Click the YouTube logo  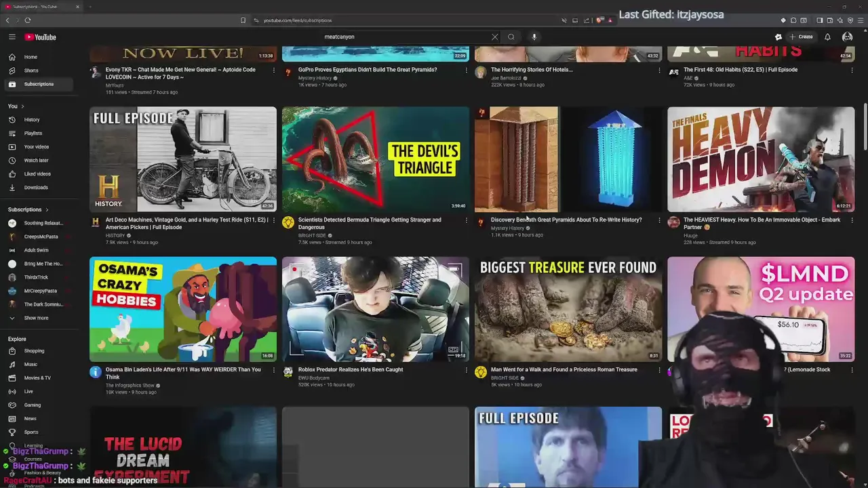pyautogui.click(x=41, y=37)
